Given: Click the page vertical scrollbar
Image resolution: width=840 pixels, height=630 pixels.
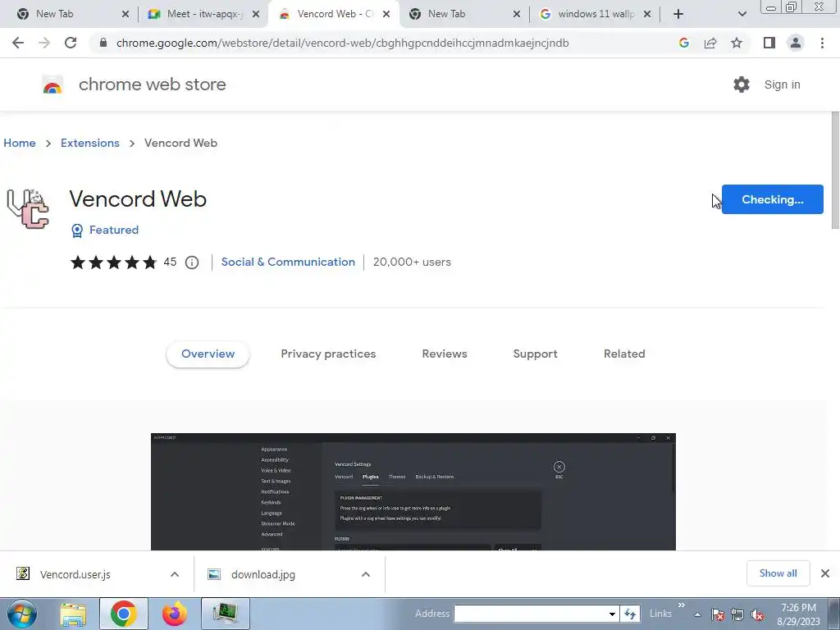Looking at the screenshot, I should [835, 171].
